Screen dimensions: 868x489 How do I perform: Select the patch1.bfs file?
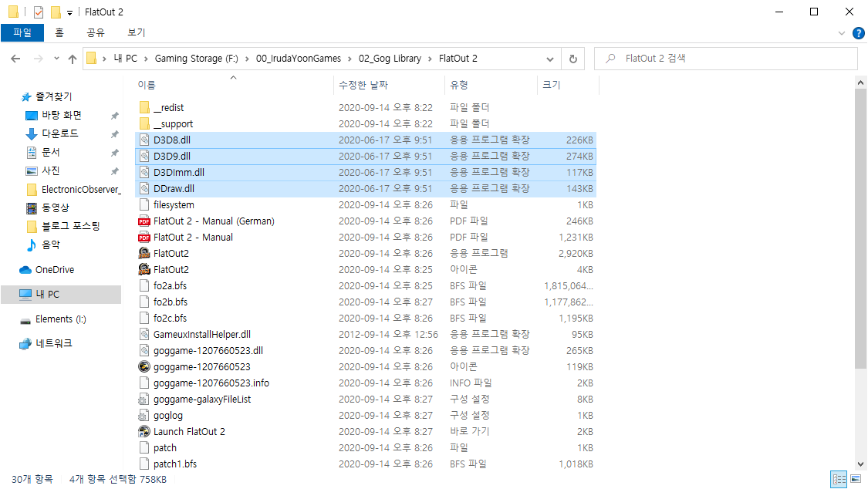(x=175, y=464)
